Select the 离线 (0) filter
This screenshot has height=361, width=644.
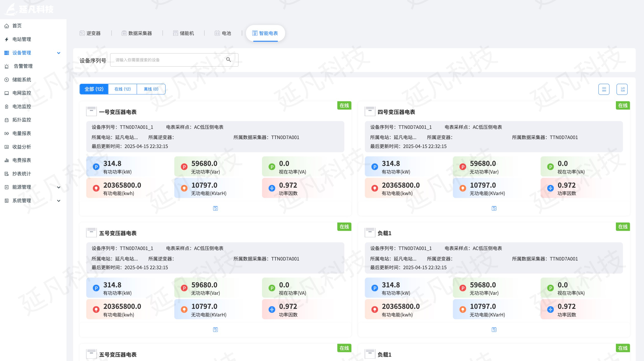pyautogui.click(x=151, y=89)
